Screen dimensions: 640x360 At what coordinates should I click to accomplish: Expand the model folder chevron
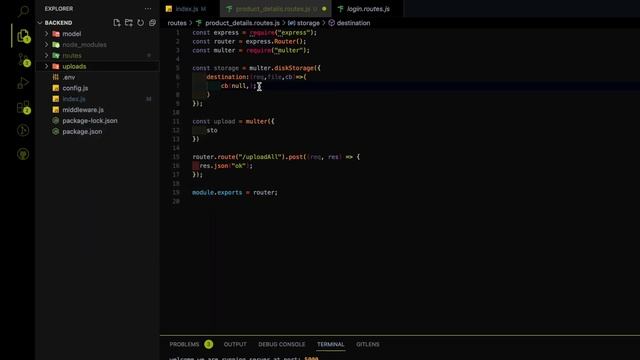47,34
